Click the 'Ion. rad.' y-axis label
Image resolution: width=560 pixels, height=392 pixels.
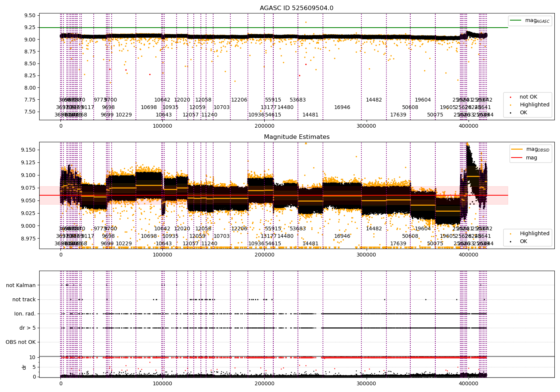(25, 314)
